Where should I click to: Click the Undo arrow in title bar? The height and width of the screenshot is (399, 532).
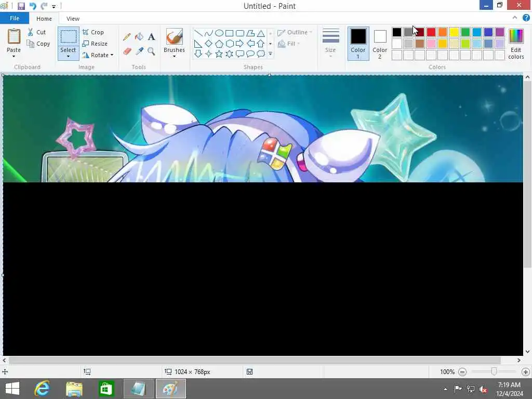[33, 6]
